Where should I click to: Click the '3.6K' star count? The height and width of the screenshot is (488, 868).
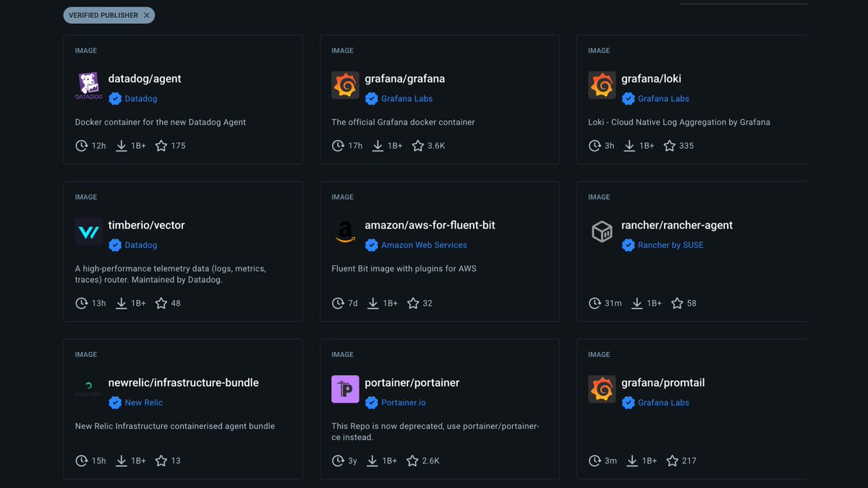pyautogui.click(x=436, y=145)
